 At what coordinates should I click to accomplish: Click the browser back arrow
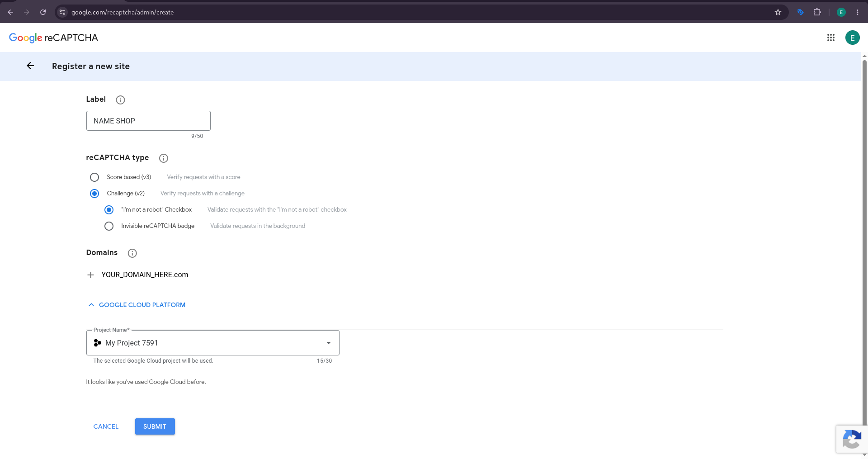[10, 12]
